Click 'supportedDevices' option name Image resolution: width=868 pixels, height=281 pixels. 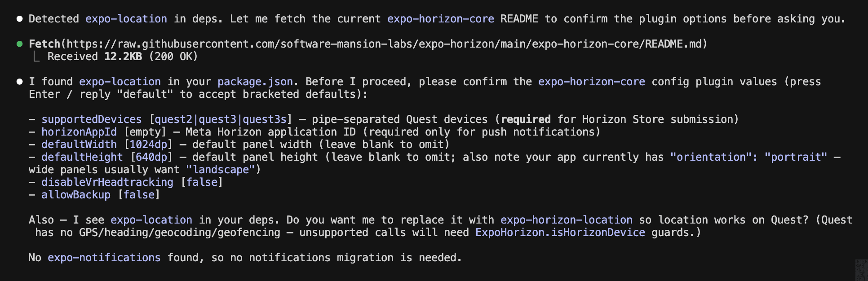tap(92, 119)
